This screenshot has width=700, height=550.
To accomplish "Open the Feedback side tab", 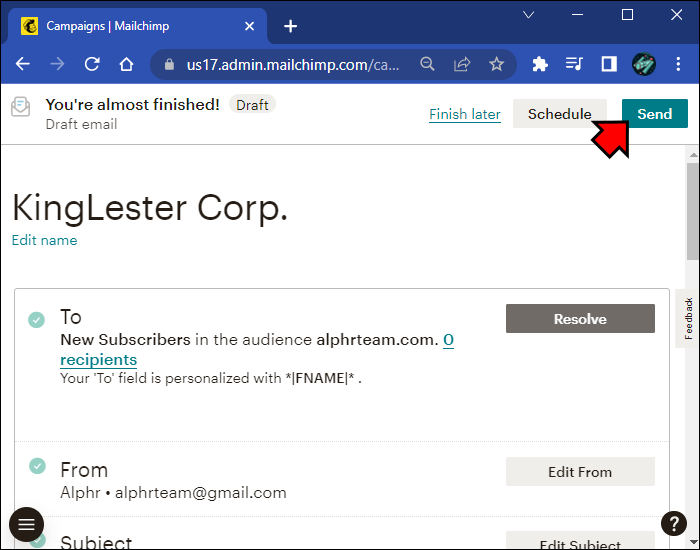I will (688, 318).
